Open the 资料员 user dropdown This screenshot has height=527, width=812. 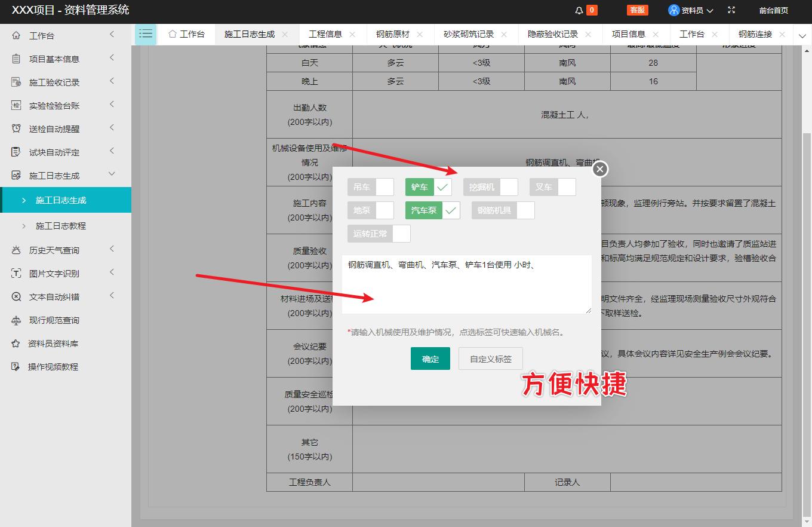pos(690,10)
